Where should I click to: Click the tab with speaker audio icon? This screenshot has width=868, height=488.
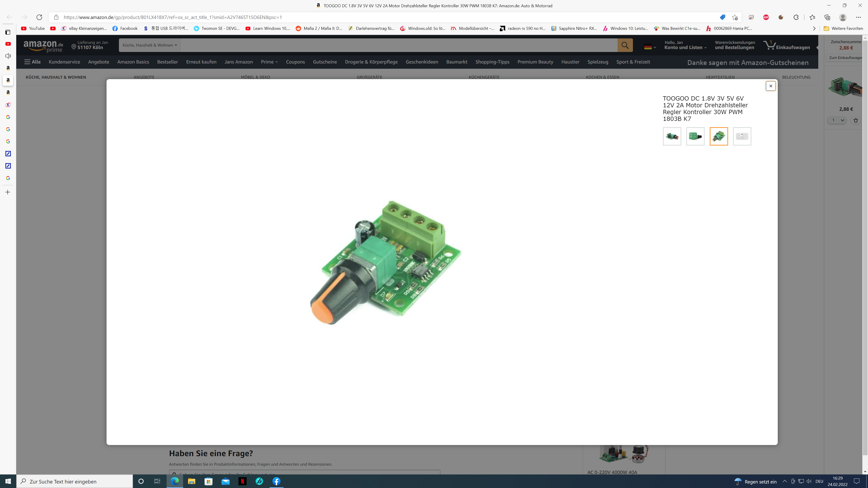click(8, 56)
